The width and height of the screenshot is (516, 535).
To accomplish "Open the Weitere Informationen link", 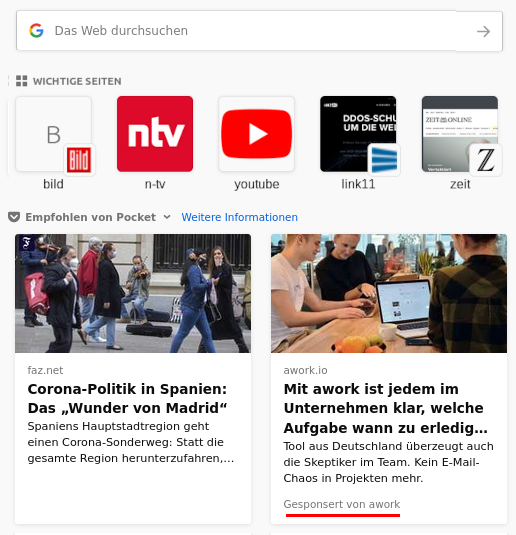I will click(240, 217).
